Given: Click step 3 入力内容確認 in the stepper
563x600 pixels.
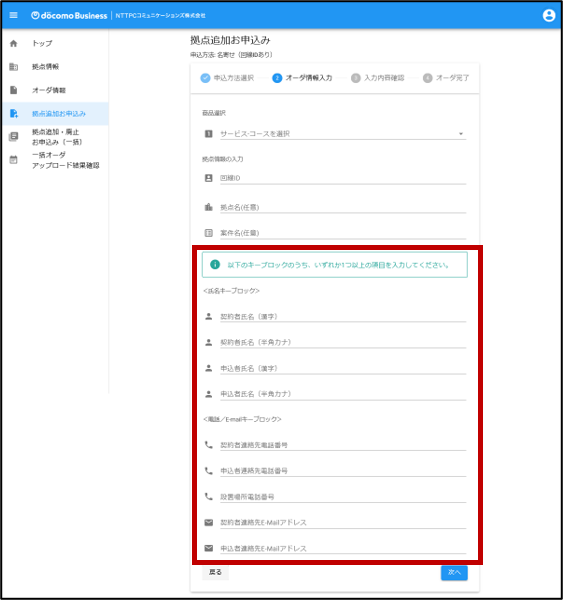Looking at the screenshot, I should 378,78.
